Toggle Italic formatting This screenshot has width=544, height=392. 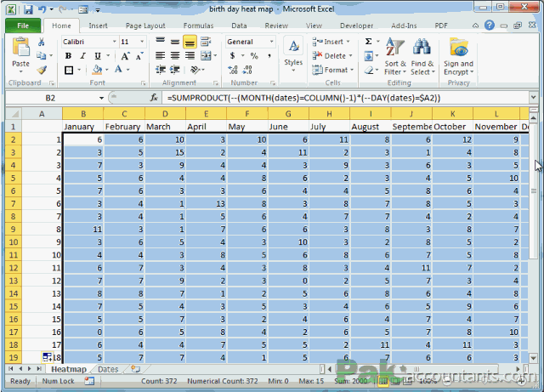(x=83, y=55)
